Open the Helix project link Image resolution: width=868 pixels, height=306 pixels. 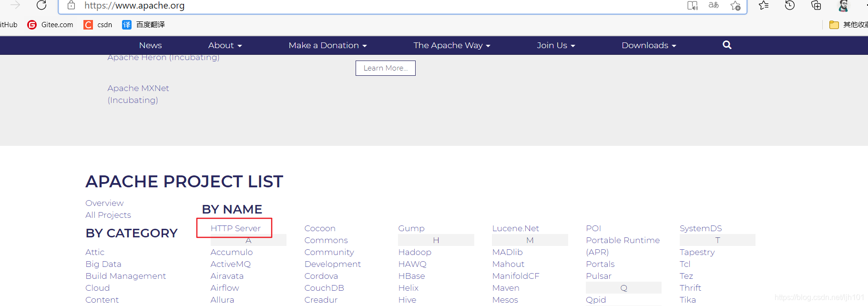[x=408, y=288]
